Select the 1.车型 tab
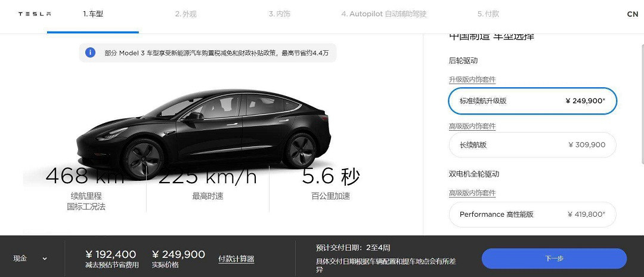The image size is (644, 277). [x=93, y=14]
